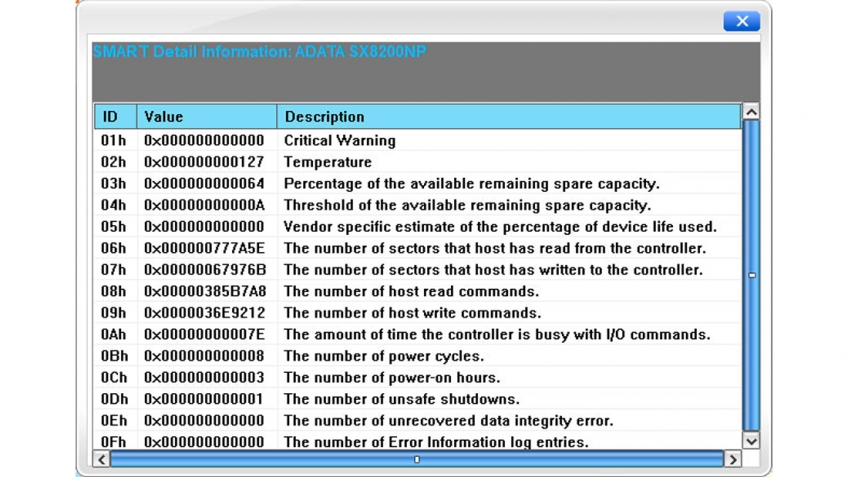This screenshot has height=477, width=848.
Task: Sort by the Value column header
Action: [207, 116]
